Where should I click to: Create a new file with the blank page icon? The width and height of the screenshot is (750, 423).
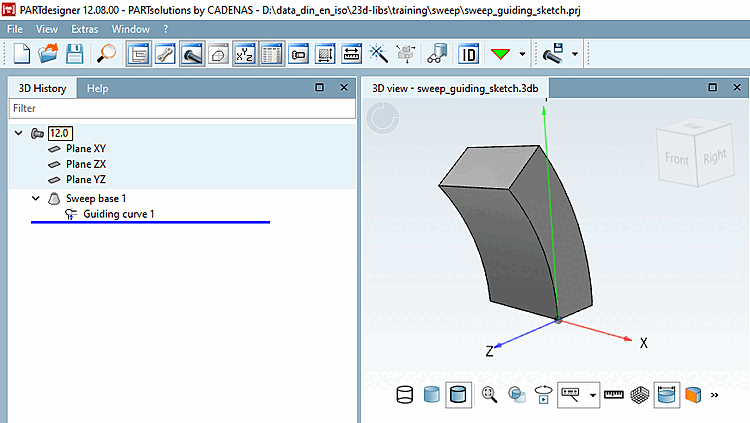(x=22, y=54)
